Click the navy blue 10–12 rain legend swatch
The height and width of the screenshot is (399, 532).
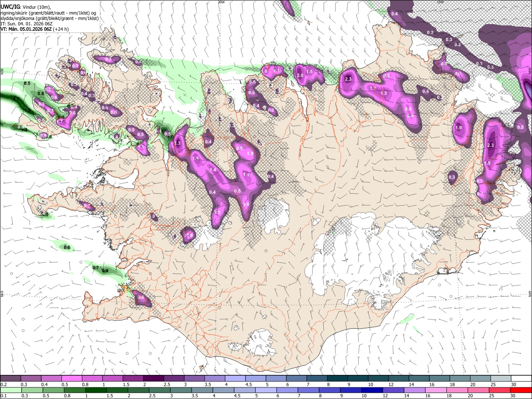tap(372, 390)
